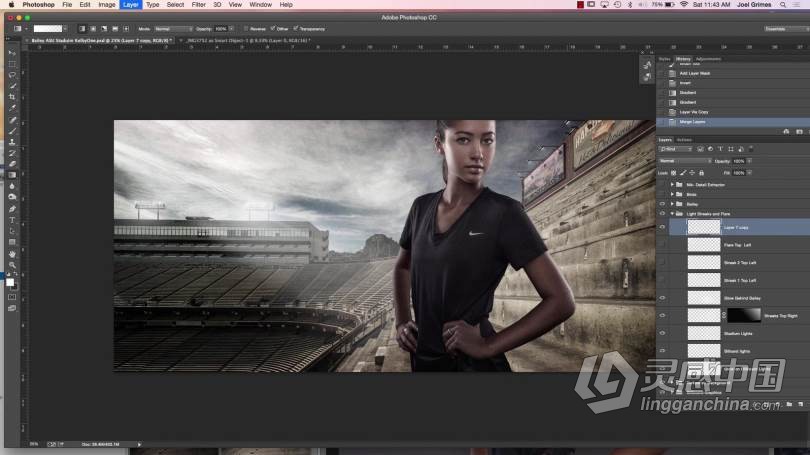Open the gradient Opacity dropdown in options bar
810x455 pixels.
point(231,29)
